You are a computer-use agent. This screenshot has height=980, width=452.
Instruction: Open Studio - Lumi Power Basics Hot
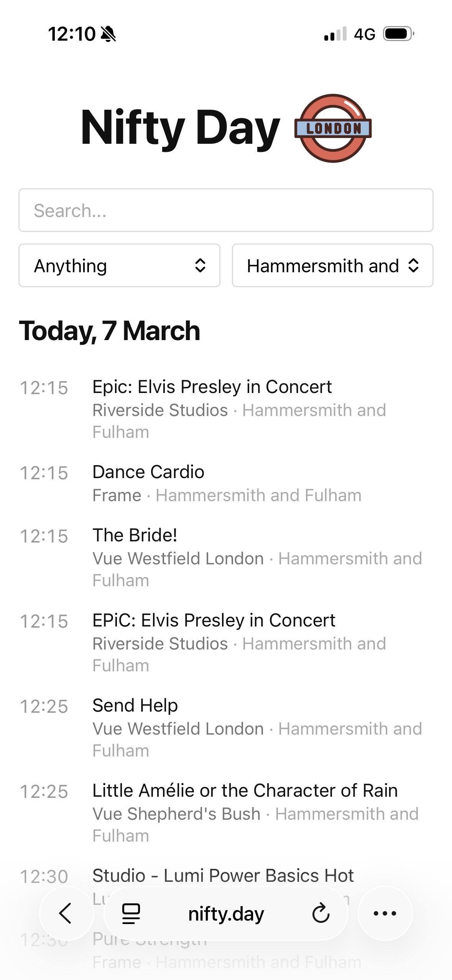pos(223,876)
